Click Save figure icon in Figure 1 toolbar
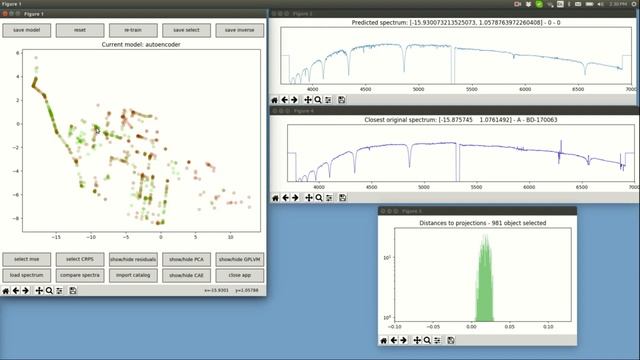640x360 pixels. point(73,291)
